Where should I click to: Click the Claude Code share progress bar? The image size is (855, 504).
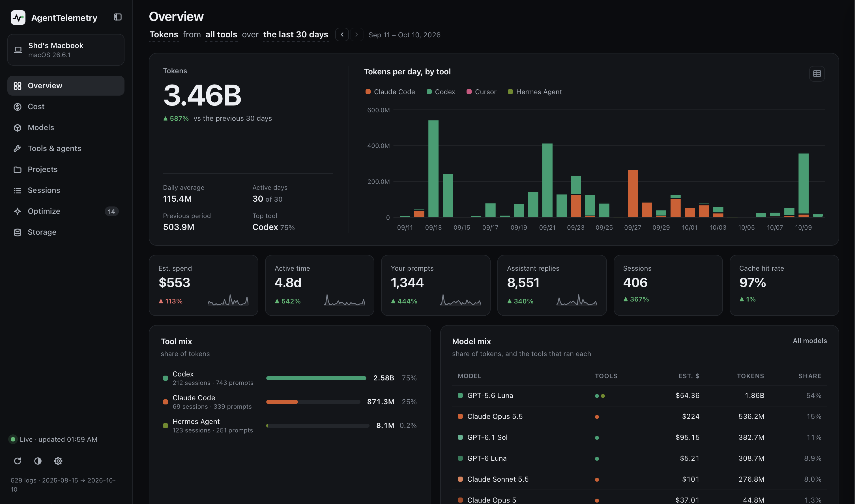coord(313,402)
